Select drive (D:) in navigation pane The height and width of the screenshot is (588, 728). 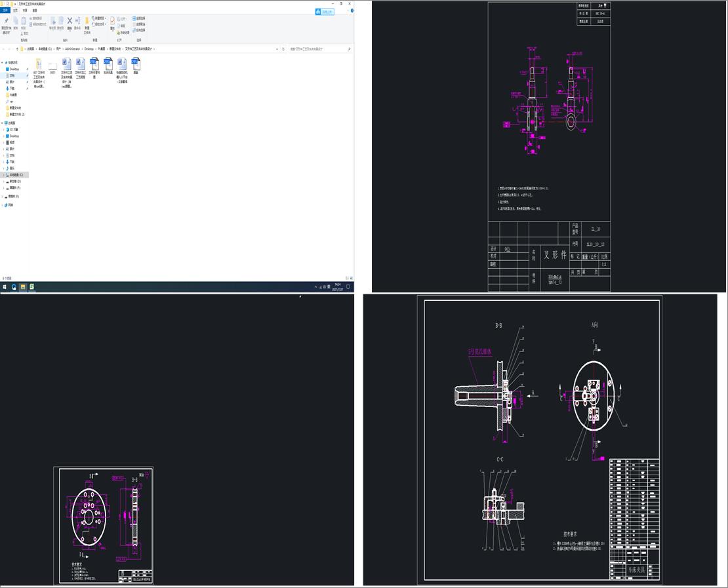pyautogui.click(x=15, y=182)
